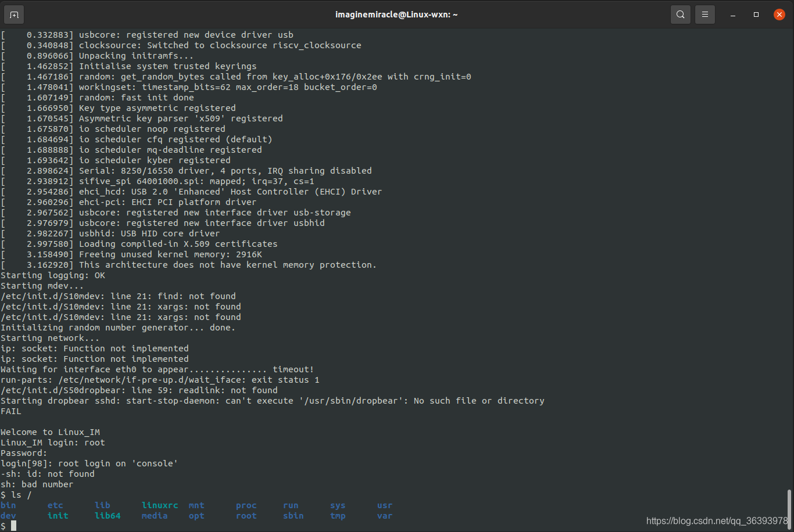This screenshot has width=794, height=532.
Task: Click the 'dev' directory name
Action: point(8,516)
